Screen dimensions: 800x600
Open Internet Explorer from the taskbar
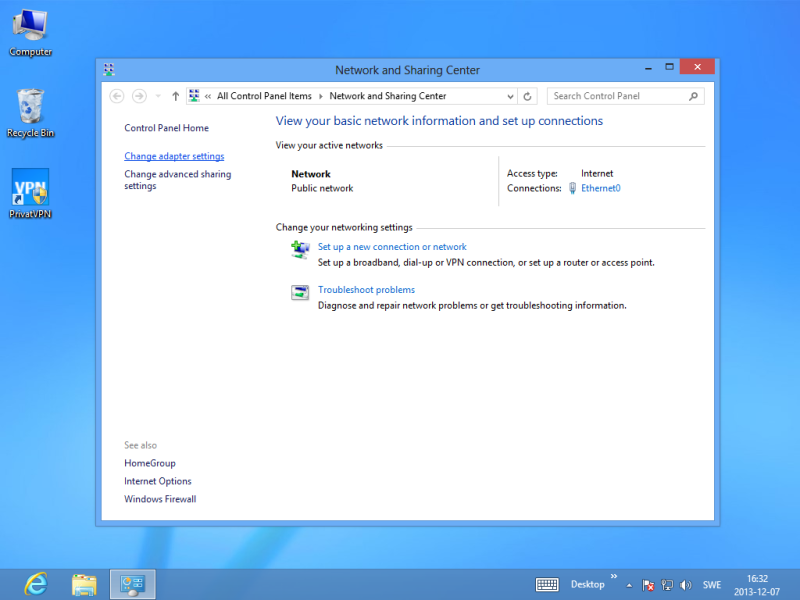pyautogui.click(x=37, y=584)
